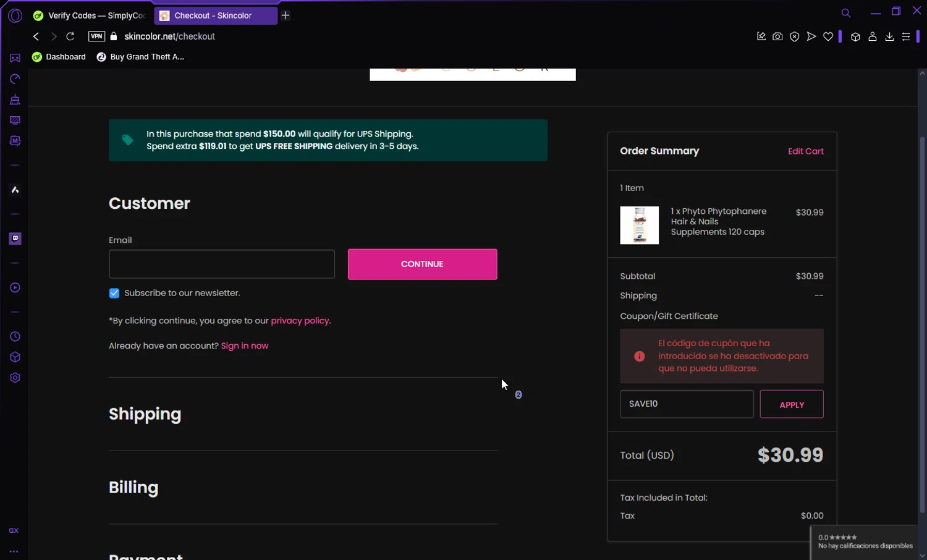Open the tab search magnifier icon
The image size is (927, 560).
[846, 13]
